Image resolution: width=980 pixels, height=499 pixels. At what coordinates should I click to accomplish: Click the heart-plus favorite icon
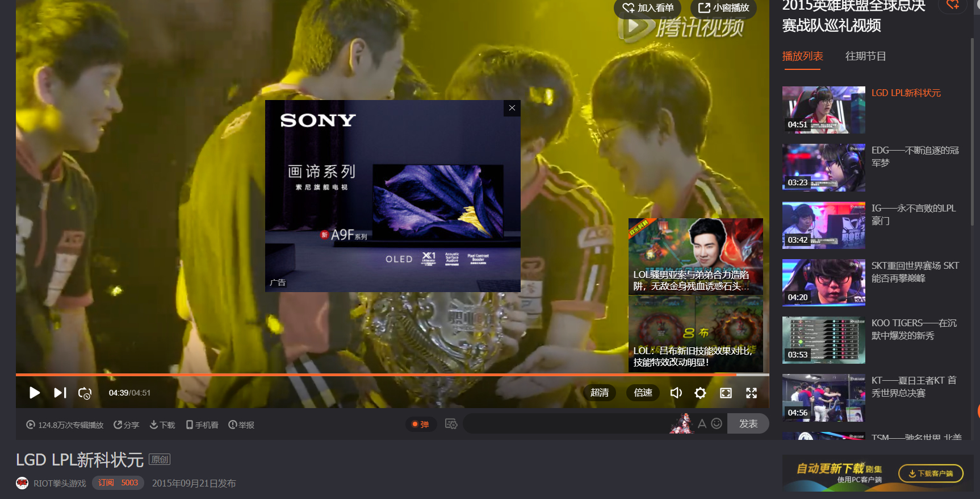(953, 5)
